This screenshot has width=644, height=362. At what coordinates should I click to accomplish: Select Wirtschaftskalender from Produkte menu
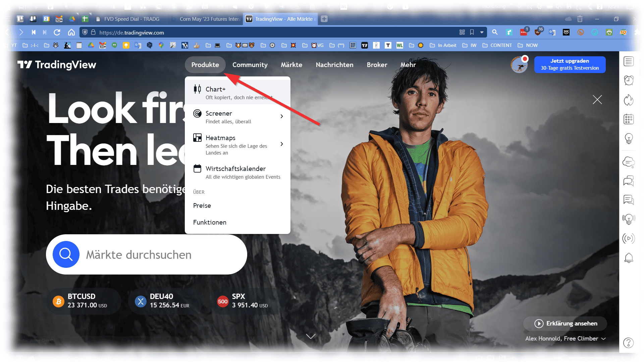click(235, 169)
